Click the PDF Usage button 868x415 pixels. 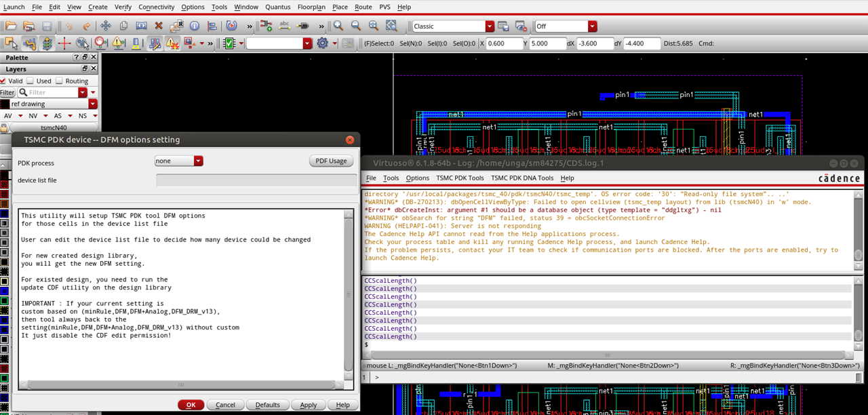[332, 161]
